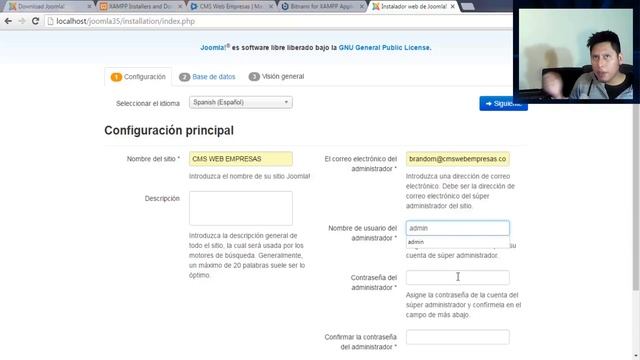Reload the page with refresh icon
This screenshot has height=360, width=640.
coord(36,21)
